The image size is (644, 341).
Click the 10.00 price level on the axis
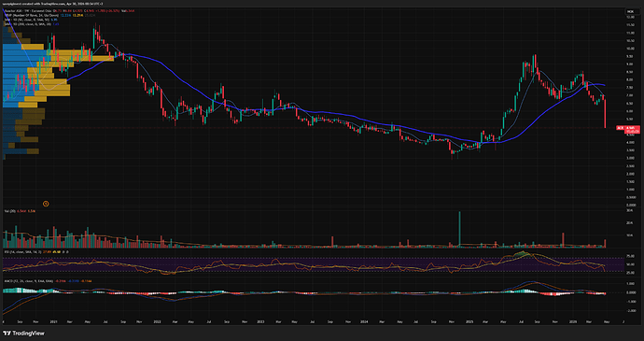[x=629, y=49]
